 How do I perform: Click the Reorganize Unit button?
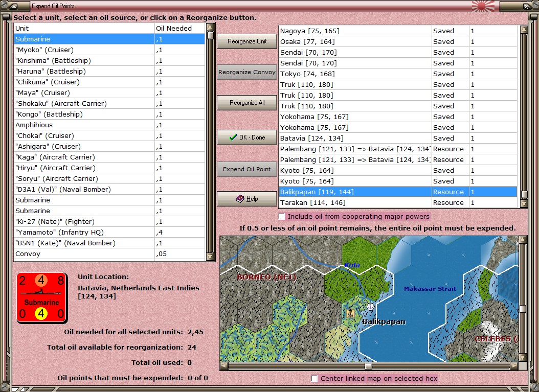pos(247,41)
